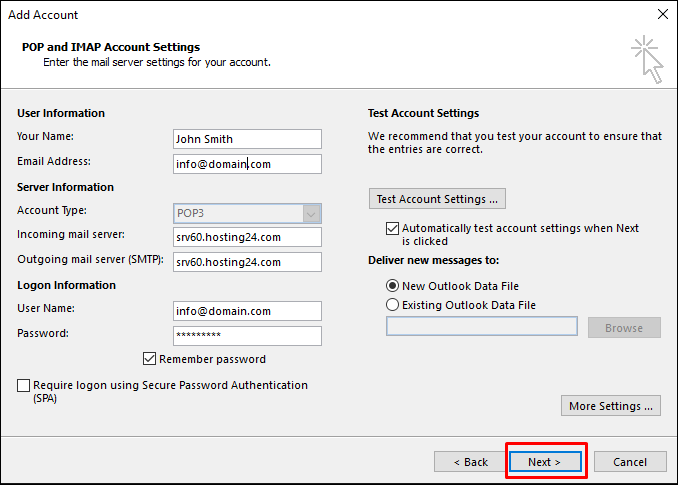Enable Secure Password Authentication checkbox
Screen dimensions: 678x485
(23, 385)
